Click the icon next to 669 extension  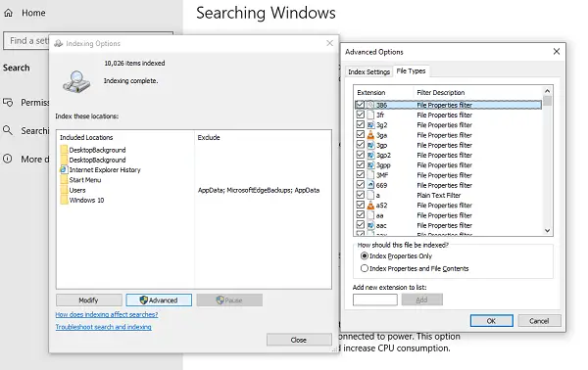coord(370,185)
